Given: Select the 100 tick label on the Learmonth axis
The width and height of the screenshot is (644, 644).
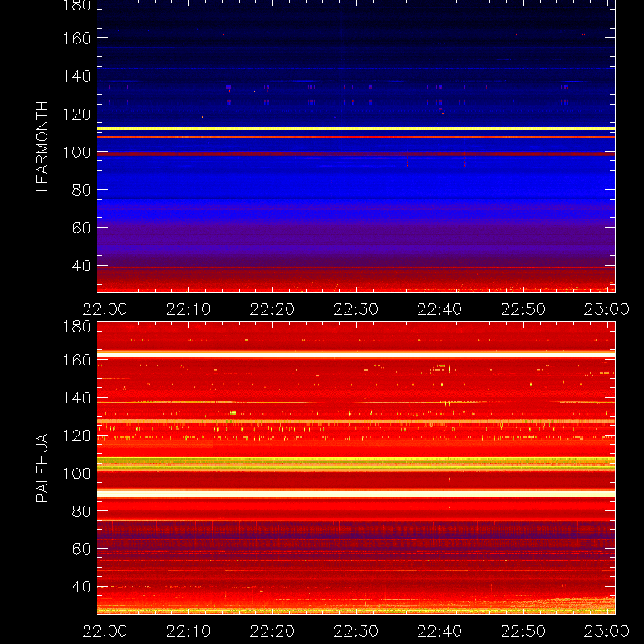Looking at the screenshot, I should pos(76,152).
